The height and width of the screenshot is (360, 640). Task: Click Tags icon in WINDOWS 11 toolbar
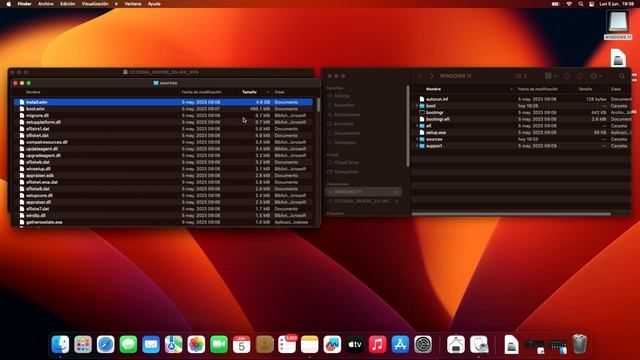(580, 76)
